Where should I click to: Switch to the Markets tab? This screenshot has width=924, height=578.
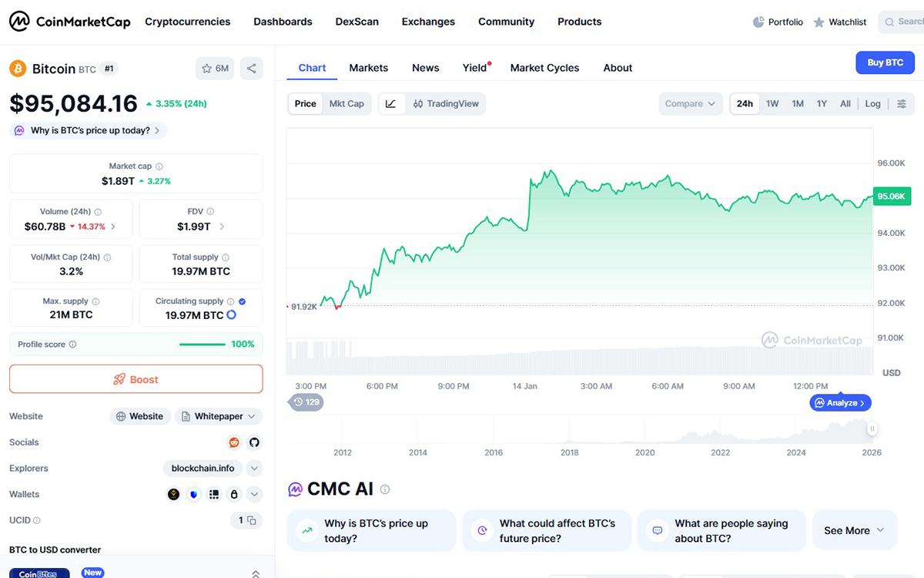click(368, 68)
